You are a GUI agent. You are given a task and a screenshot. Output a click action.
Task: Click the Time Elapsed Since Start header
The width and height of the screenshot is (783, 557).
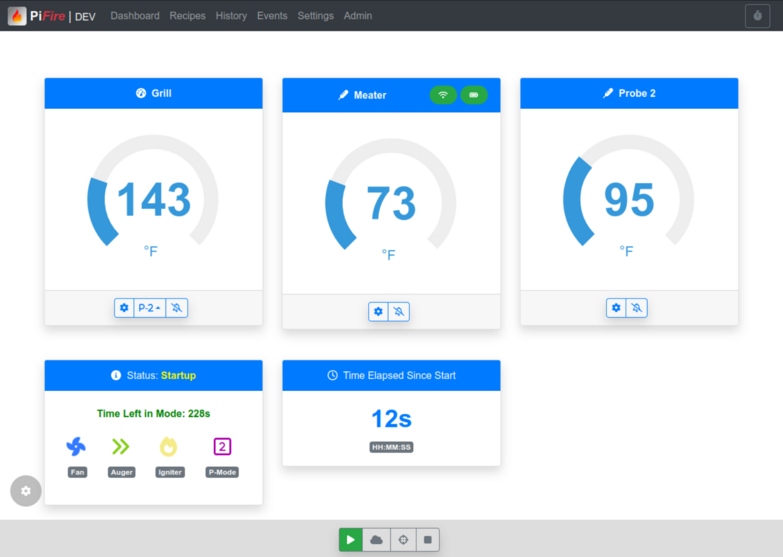(391, 375)
